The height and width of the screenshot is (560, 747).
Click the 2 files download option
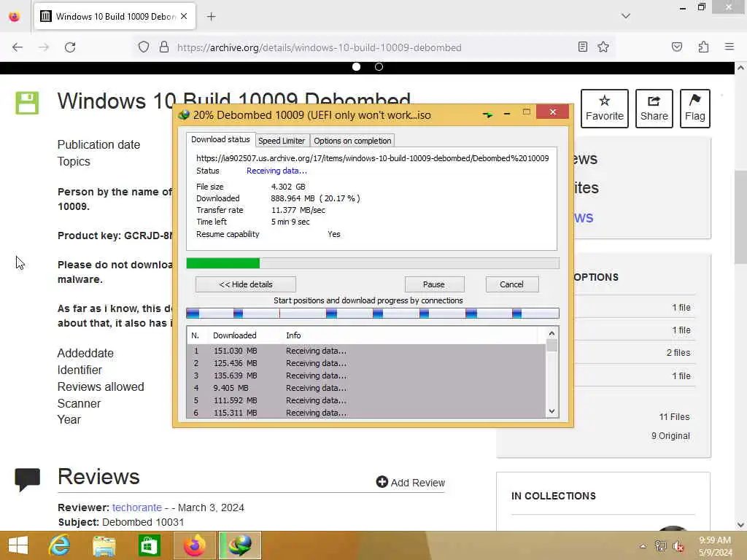pyautogui.click(x=678, y=353)
